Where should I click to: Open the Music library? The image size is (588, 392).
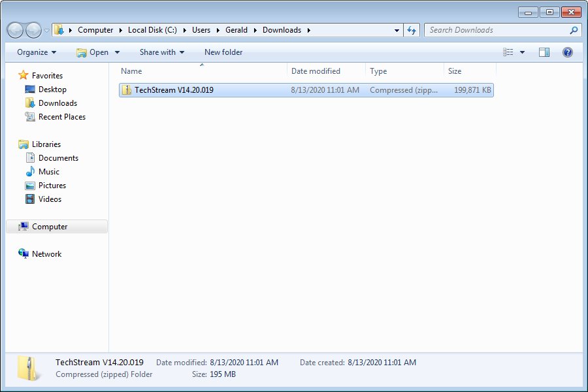click(x=49, y=171)
